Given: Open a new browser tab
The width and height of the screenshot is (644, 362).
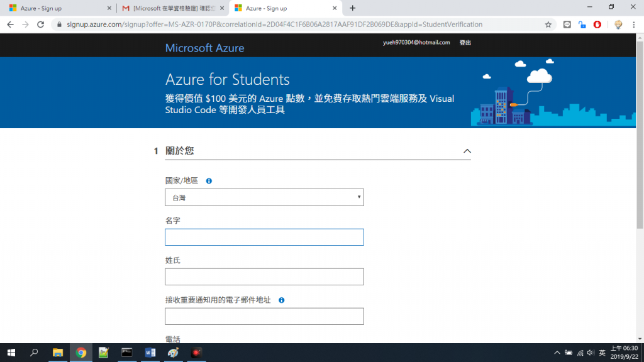Looking at the screenshot, I should click(x=352, y=8).
